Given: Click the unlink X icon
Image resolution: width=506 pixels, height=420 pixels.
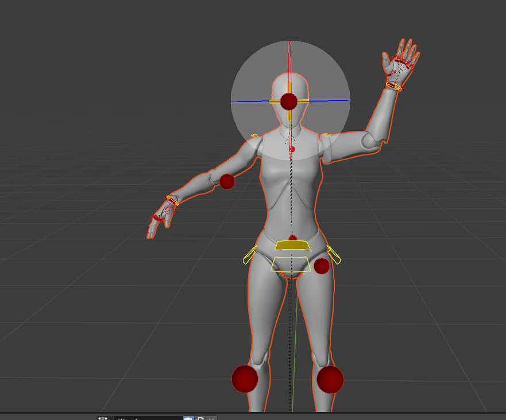Looking at the screenshot, I should (211, 418).
